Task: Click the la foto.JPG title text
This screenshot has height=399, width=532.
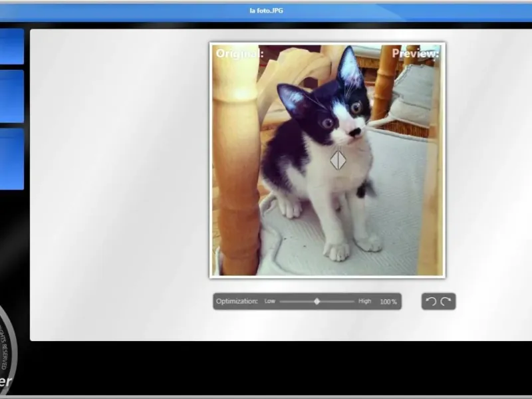Action: [267, 11]
